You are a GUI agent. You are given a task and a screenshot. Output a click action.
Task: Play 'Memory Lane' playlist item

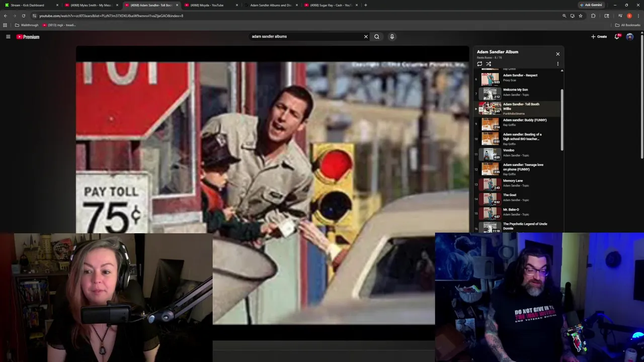(x=513, y=181)
